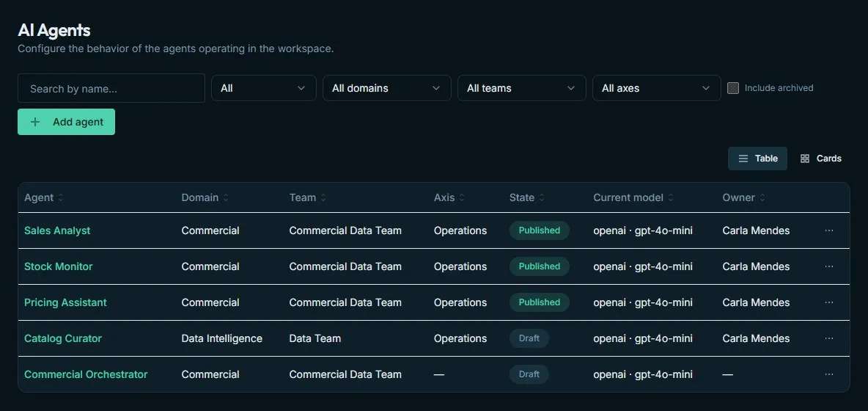Image resolution: width=868 pixels, height=411 pixels.
Task: Open the Catalog Curator agent link
Action: pos(62,338)
